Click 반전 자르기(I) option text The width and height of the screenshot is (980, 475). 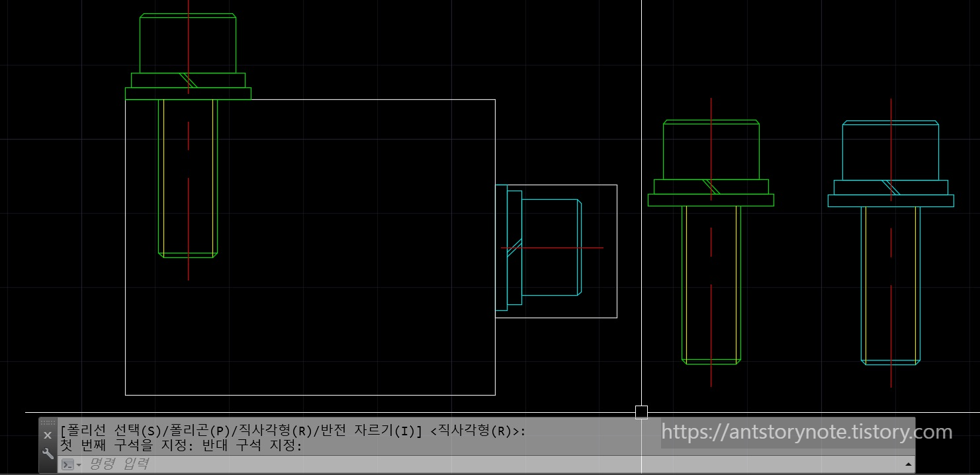[x=368, y=431]
